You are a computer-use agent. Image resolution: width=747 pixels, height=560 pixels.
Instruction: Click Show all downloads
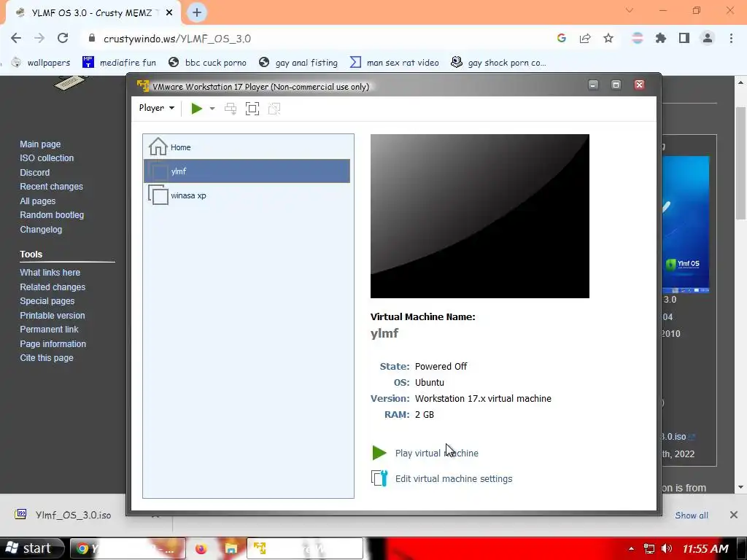click(x=692, y=516)
